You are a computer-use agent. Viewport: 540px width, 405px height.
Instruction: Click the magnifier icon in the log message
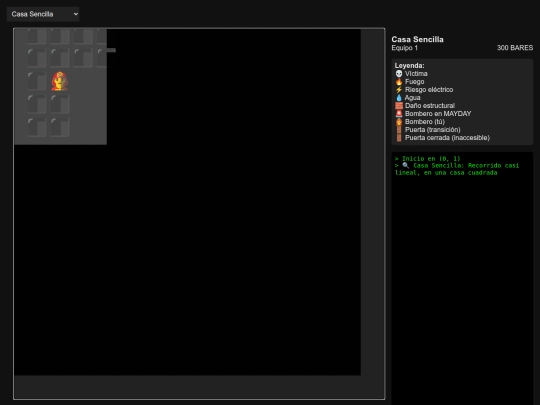tap(406, 166)
